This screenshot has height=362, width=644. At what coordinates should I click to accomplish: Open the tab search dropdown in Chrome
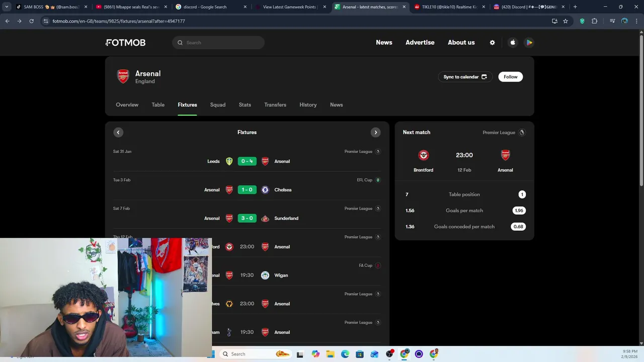pos(7,7)
